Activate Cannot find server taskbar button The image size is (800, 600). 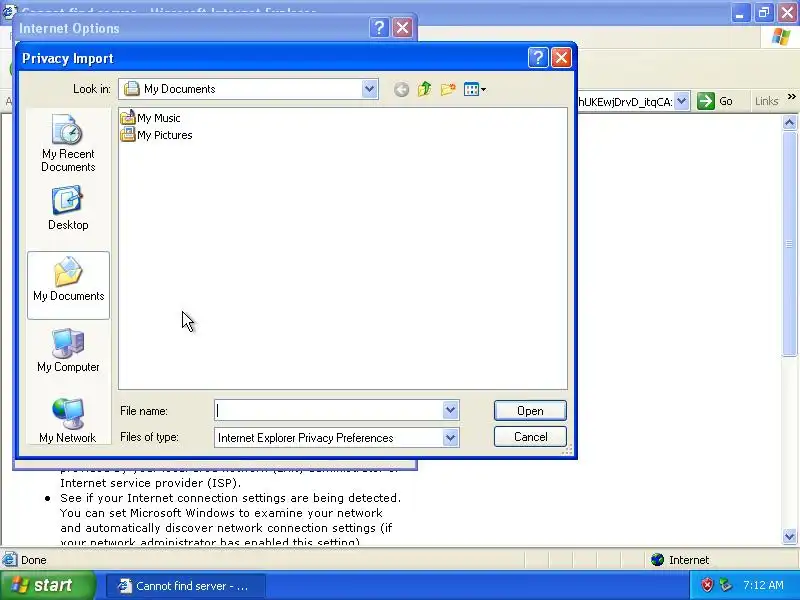tap(186, 586)
